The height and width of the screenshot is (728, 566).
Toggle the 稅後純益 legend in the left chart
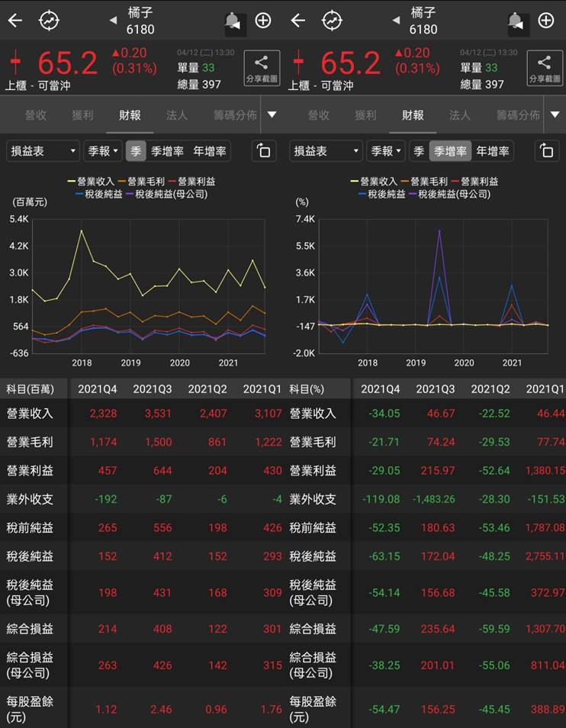99,194
